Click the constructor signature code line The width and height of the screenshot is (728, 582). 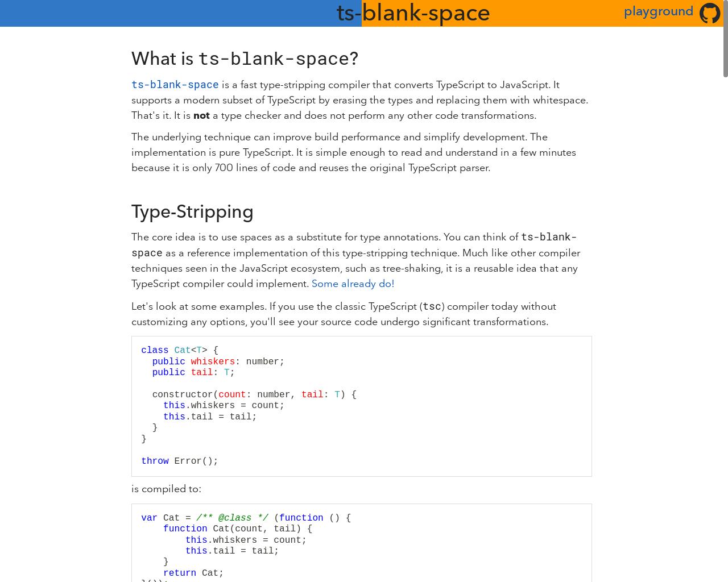(254, 395)
